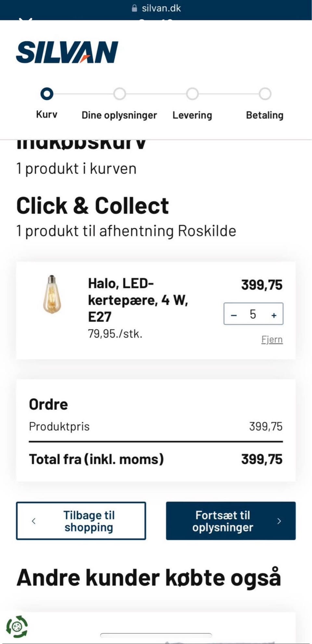Open the green cookie settings icon
This screenshot has width=312, height=644.
click(x=17, y=626)
